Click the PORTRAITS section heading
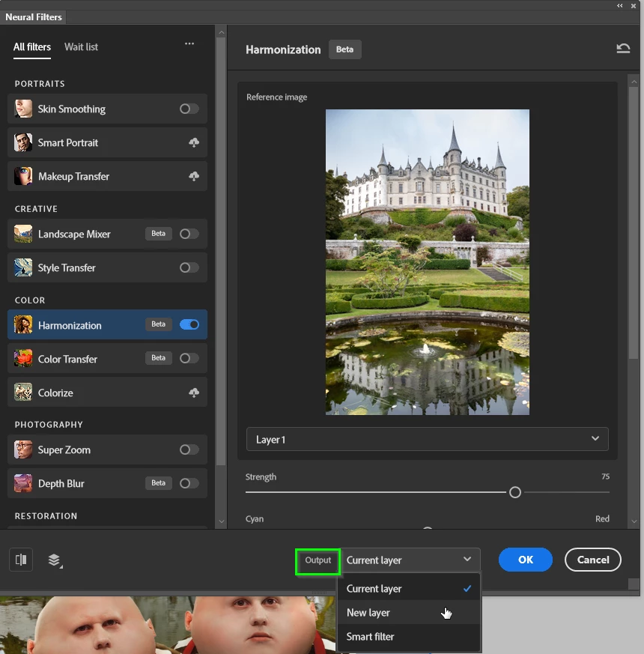The height and width of the screenshot is (654, 644). pyautogui.click(x=40, y=84)
